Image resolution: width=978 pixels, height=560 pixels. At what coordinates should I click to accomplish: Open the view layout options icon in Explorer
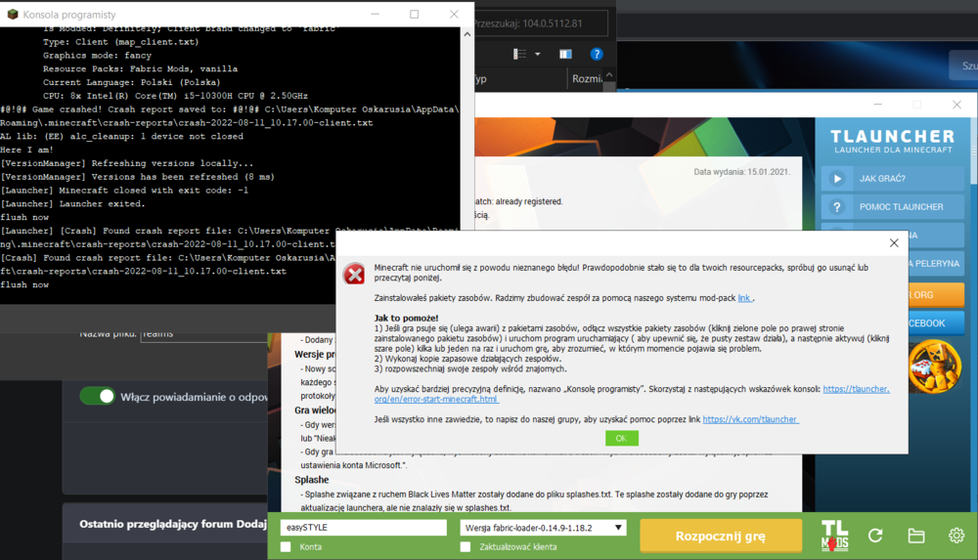(519, 55)
